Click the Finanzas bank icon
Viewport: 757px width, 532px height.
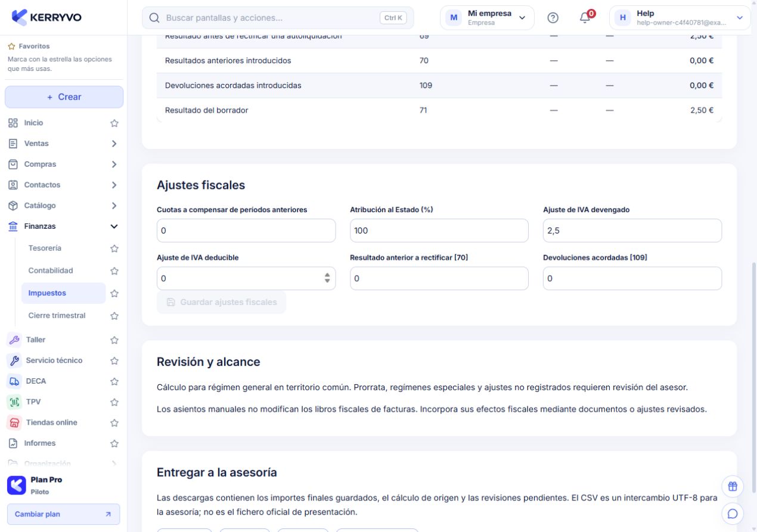tap(13, 226)
